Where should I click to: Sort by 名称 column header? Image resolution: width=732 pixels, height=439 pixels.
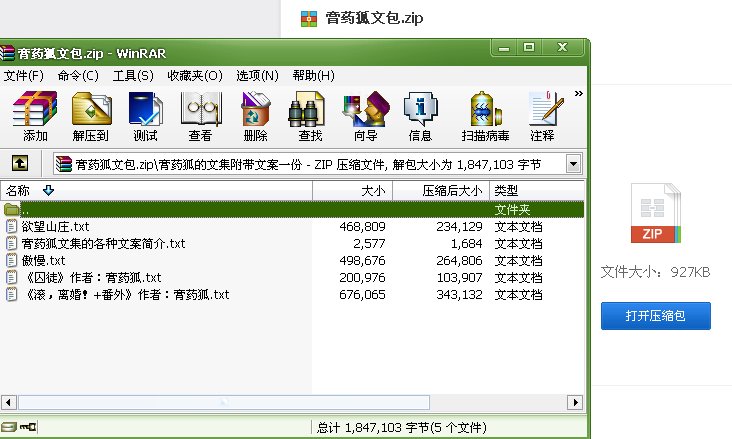point(156,191)
